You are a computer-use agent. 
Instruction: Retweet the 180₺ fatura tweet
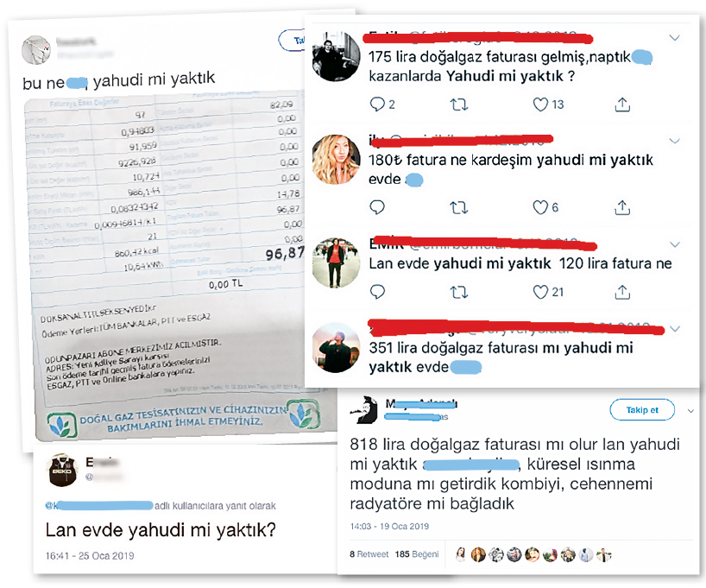point(459,208)
